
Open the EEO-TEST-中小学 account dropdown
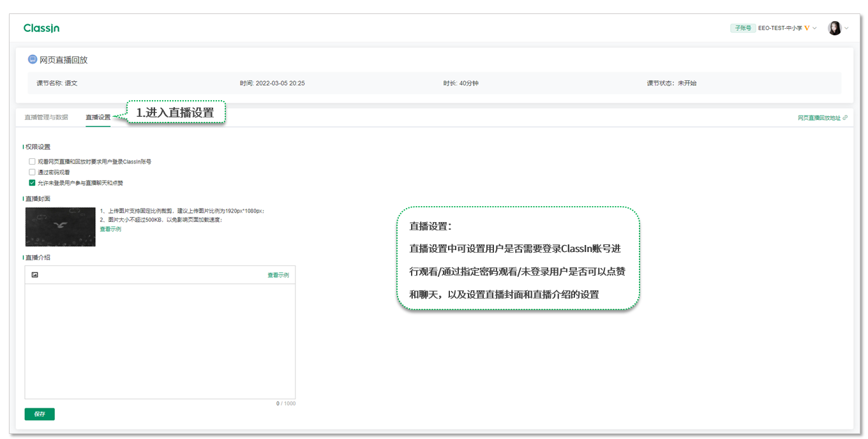(x=787, y=28)
